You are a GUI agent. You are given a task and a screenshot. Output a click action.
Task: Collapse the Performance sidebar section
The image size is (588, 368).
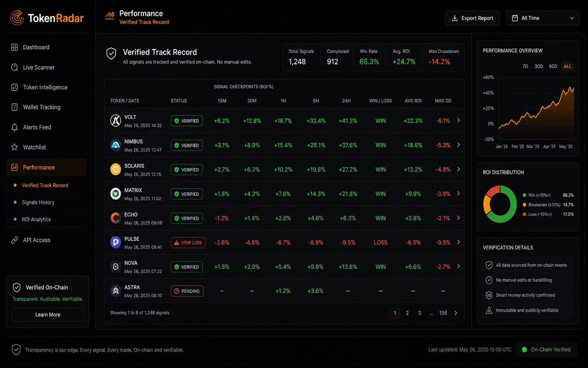pos(47,167)
